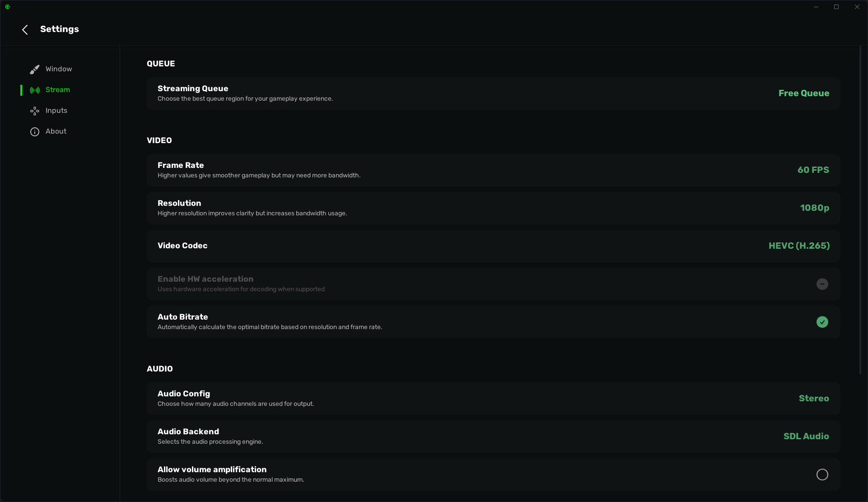868x502 pixels.
Task: Minimize the application window
Action: click(x=816, y=7)
